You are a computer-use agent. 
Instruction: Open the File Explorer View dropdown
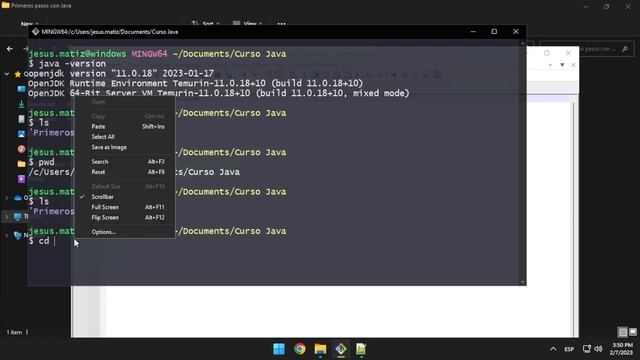click(x=247, y=23)
